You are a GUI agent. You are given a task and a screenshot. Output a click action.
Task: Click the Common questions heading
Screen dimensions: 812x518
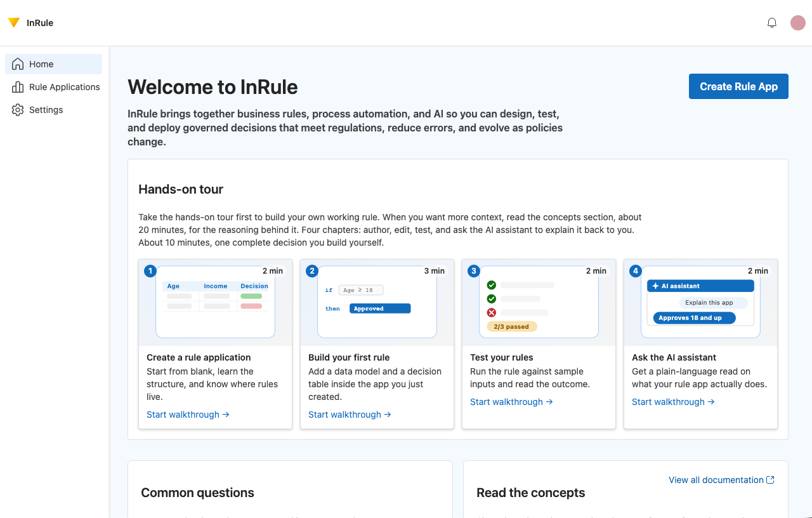point(197,493)
